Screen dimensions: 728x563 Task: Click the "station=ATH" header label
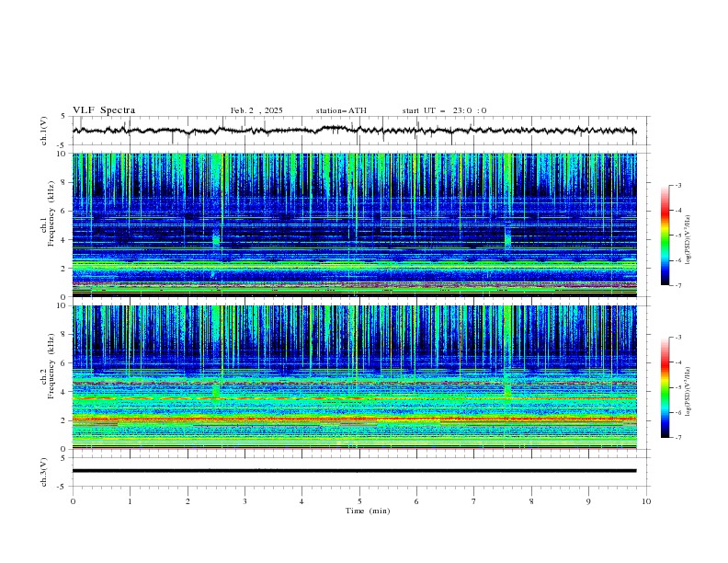pos(341,110)
